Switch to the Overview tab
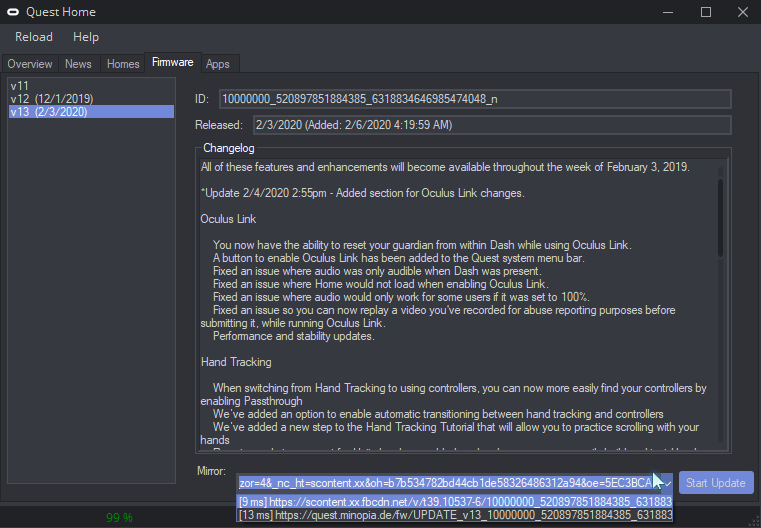The image size is (761, 528). [x=30, y=64]
